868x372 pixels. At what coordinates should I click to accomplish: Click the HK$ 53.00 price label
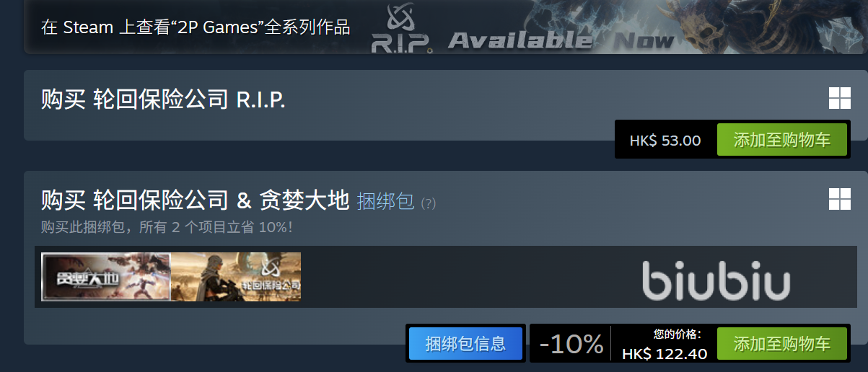665,141
